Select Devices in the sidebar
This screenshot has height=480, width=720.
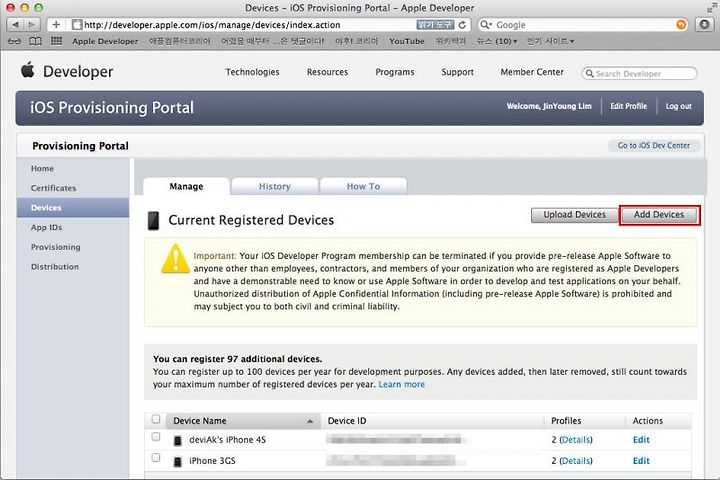73,208
